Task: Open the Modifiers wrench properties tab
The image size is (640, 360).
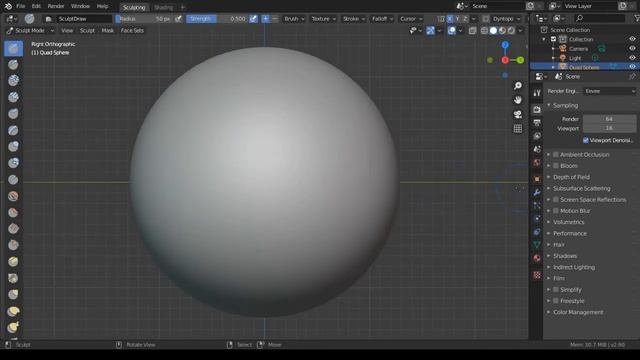Action: [537, 192]
